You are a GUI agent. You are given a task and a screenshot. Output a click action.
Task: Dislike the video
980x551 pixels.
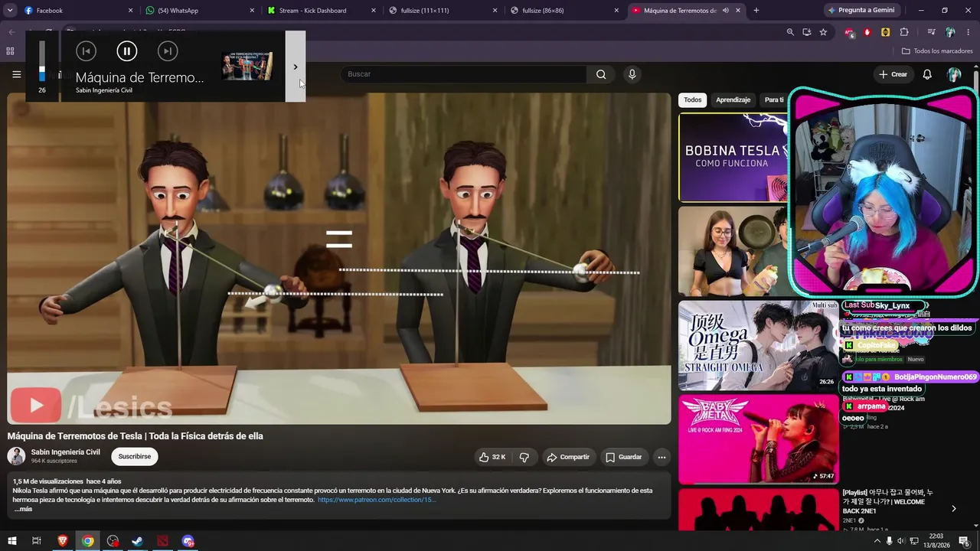(x=524, y=458)
